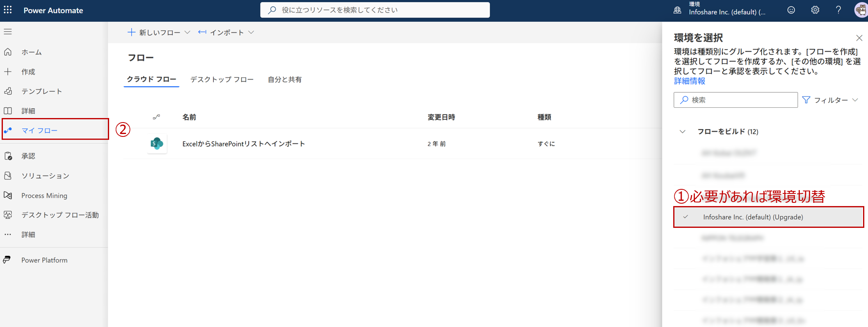
Task: Close the 環境を選択 panel
Action: [859, 38]
